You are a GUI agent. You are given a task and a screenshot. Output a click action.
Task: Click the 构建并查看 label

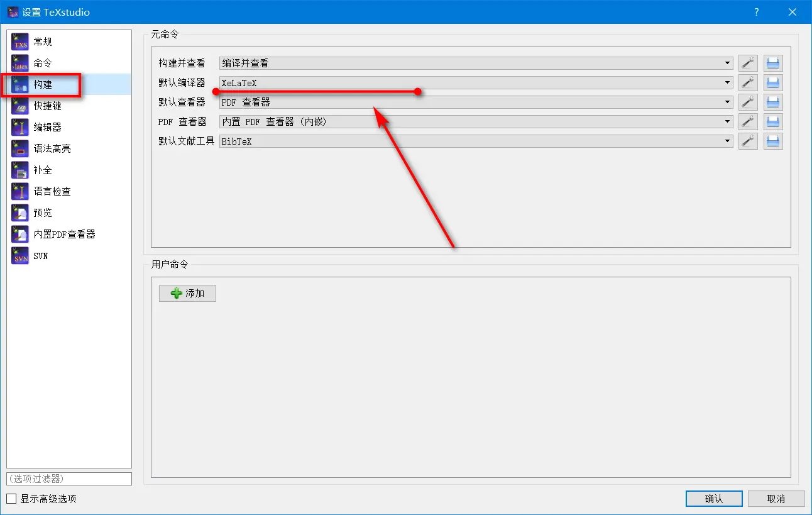click(182, 63)
